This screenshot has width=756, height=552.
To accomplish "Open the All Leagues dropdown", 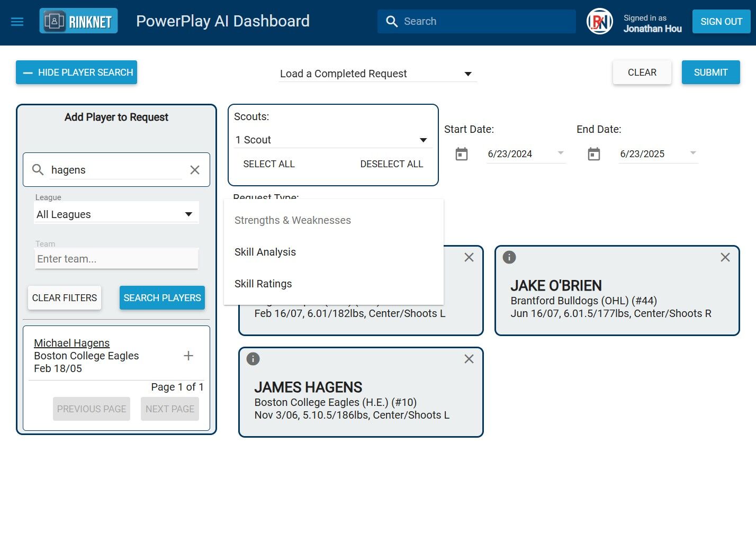I will 116,214.
